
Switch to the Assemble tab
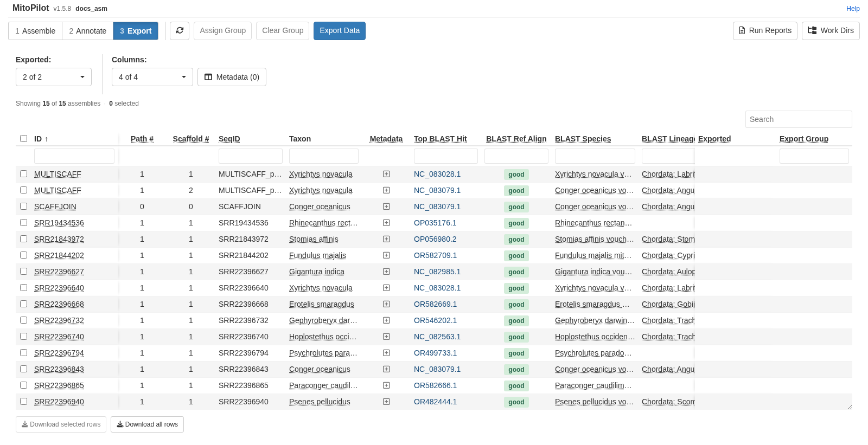tap(35, 31)
